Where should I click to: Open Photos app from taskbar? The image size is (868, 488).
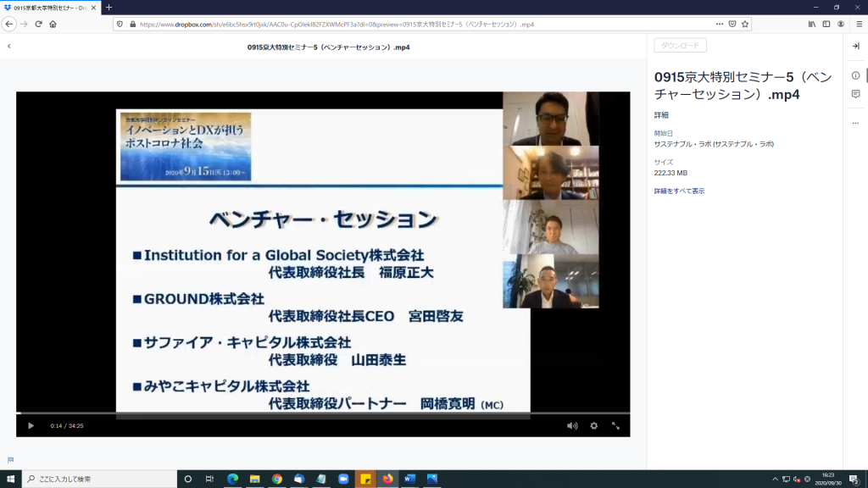431,479
